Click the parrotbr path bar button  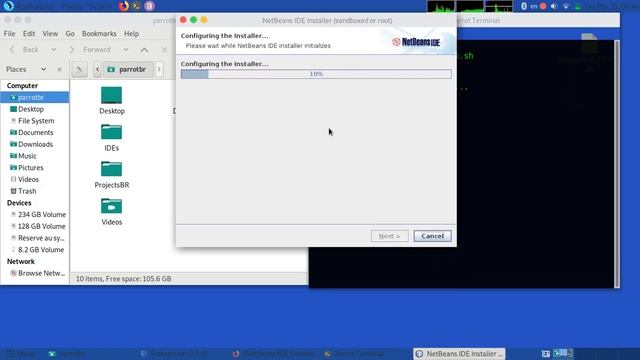[x=128, y=69]
